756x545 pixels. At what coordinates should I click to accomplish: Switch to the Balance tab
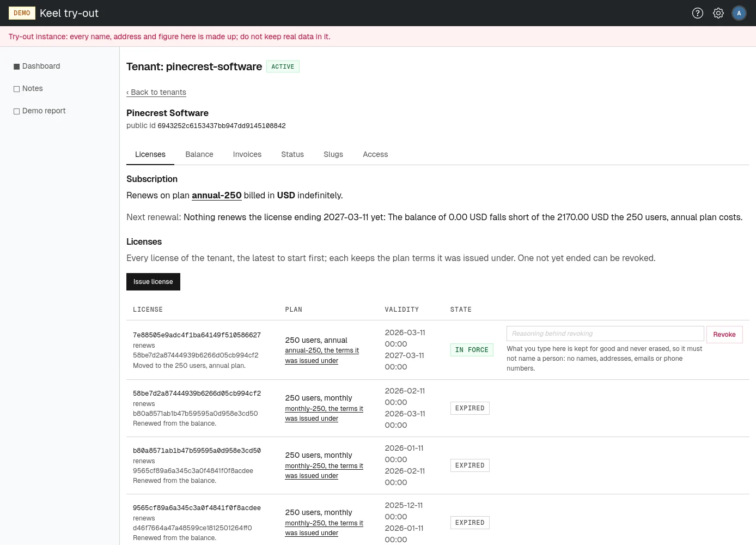click(x=199, y=154)
